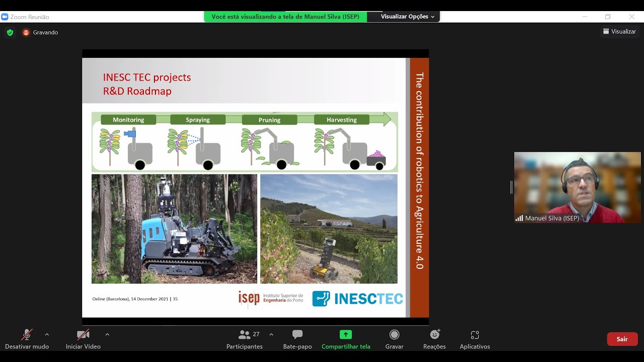The width and height of the screenshot is (644, 362).
Task: Click the green Compartilhar tela button
Action: pyautogui.click(x=346, y=339)
